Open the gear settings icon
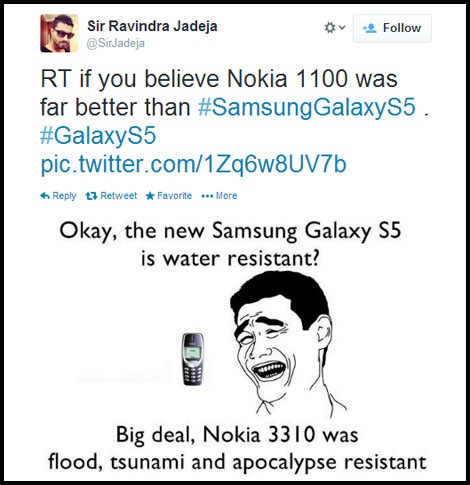Viewport: 470px width, 485px height. (330, 28)
